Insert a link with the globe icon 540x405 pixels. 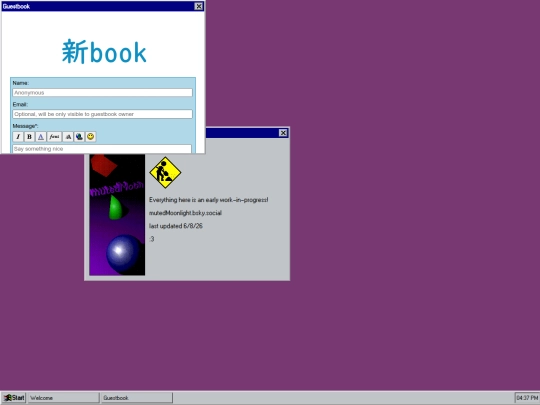tap(79, 137)
